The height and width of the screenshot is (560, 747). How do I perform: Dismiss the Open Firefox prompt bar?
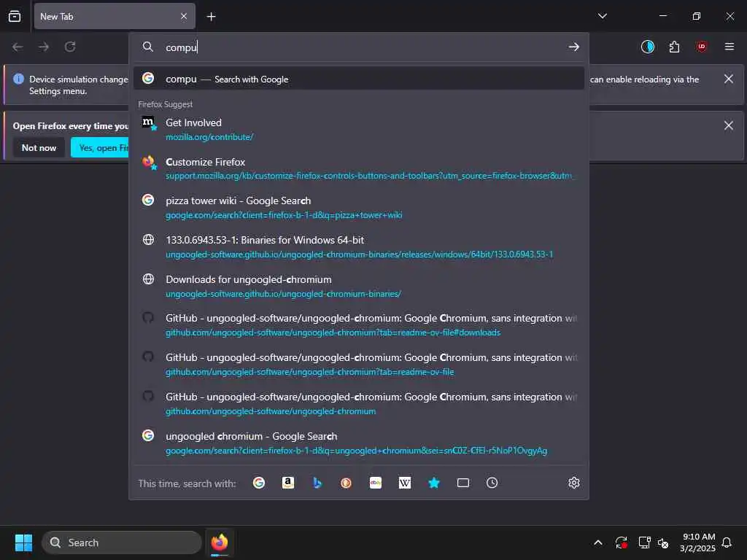729,125
